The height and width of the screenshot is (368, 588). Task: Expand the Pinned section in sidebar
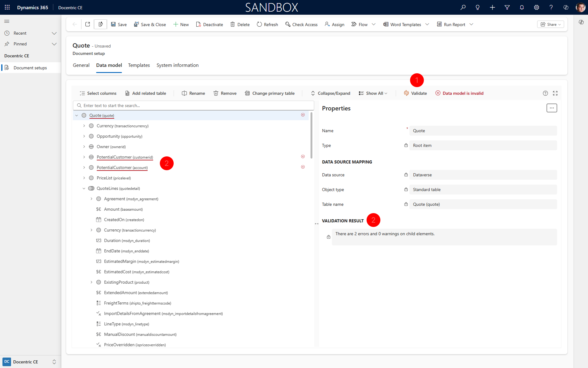tap(54, 44)
